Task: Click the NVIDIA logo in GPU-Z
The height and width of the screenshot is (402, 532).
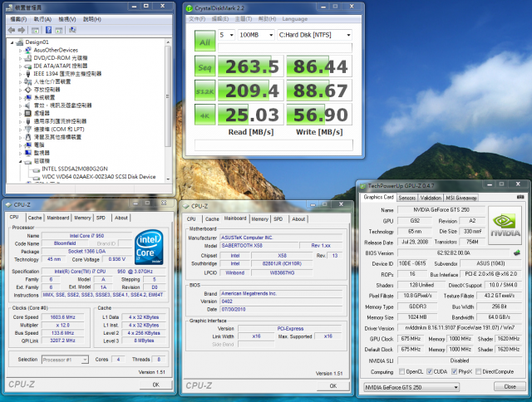Action: click(x=505, y=225)
